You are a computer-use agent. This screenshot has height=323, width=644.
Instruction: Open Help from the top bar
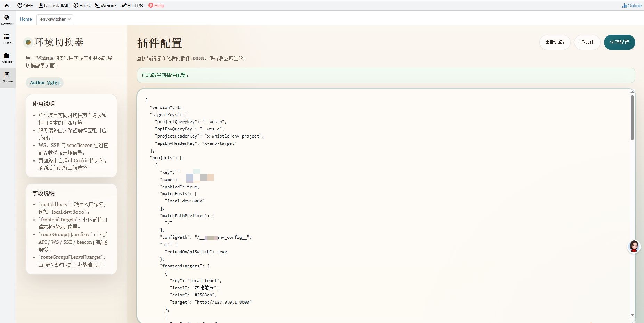click(156, 6)
